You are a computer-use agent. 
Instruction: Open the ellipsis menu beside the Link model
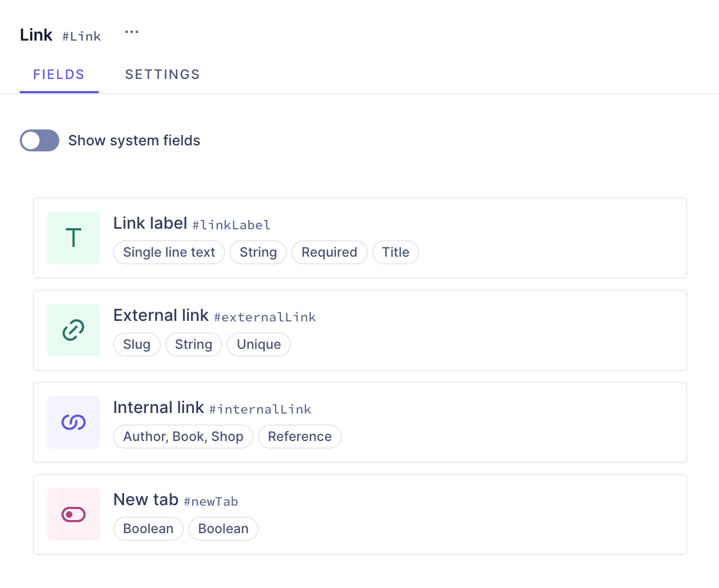point(132,32)
